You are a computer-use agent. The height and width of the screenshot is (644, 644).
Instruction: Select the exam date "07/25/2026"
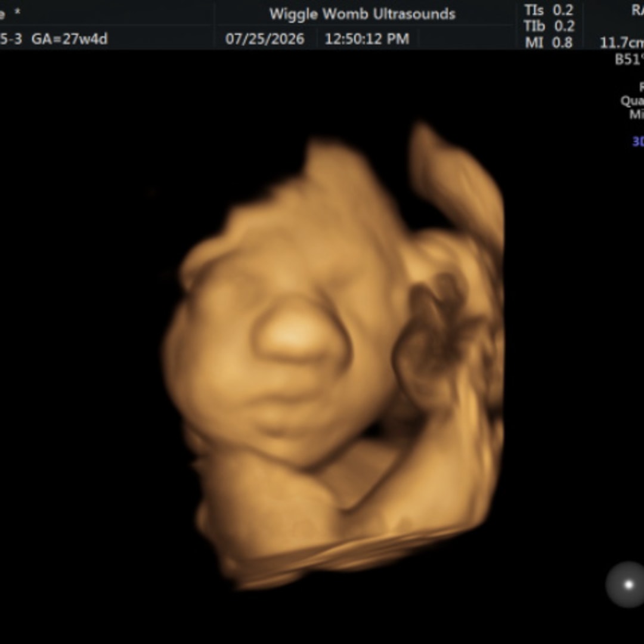[265, 39]
